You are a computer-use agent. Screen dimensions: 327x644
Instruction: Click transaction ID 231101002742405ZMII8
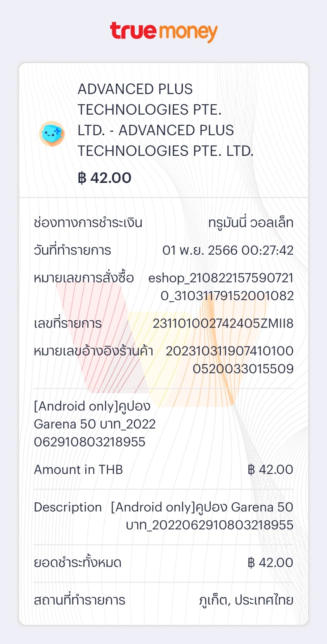click(223, 323)
